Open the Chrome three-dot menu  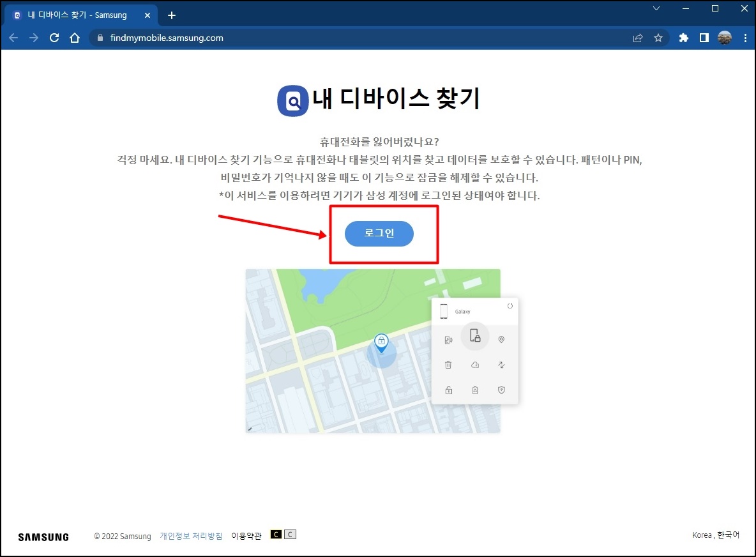tap(745, 38)
